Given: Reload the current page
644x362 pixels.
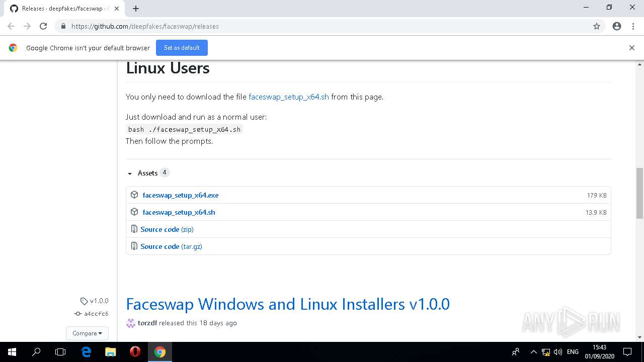Looking at the screenshot, I should 43,26.
